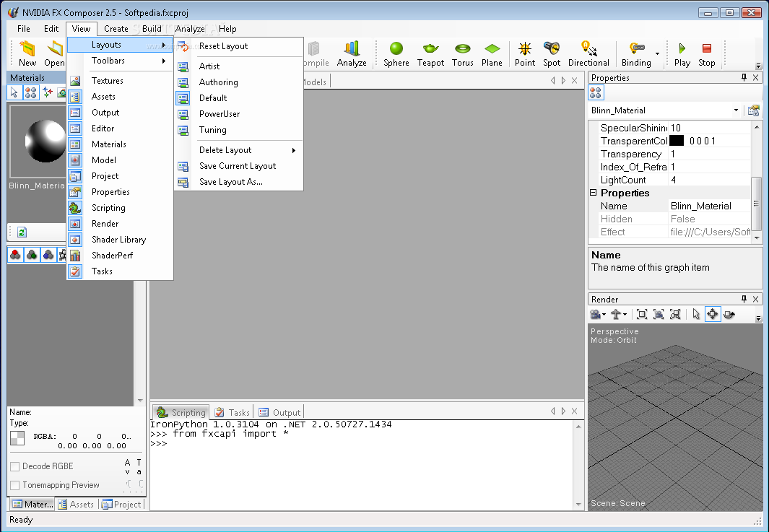Create a Spot light
Image resolution: width=769 pixels, height=532 pixels.
point(552,54)
